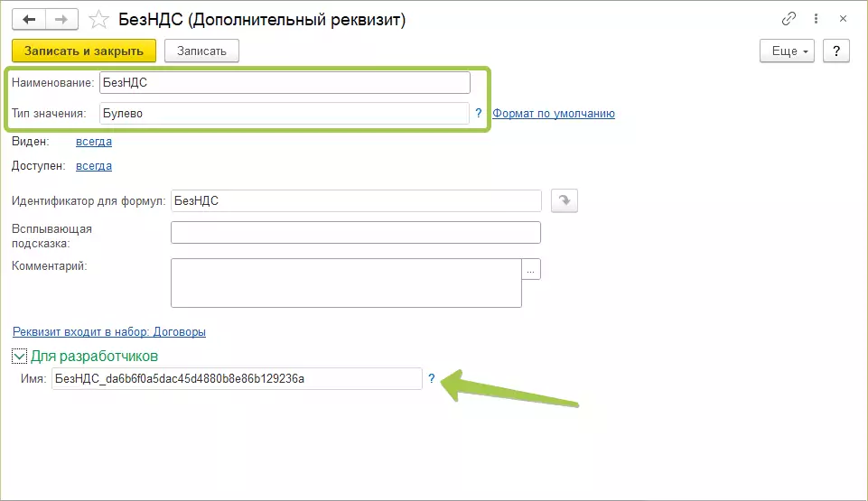Image resolution: width=868 pixels, height=501 pixels.
Task: Click into the Наименование text field
Action: 285,83
